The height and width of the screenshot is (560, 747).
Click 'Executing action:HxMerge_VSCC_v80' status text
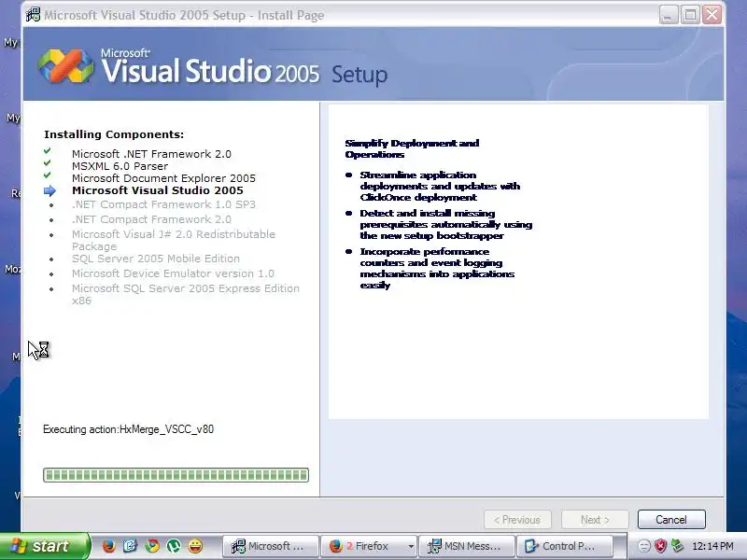point(128,429)
